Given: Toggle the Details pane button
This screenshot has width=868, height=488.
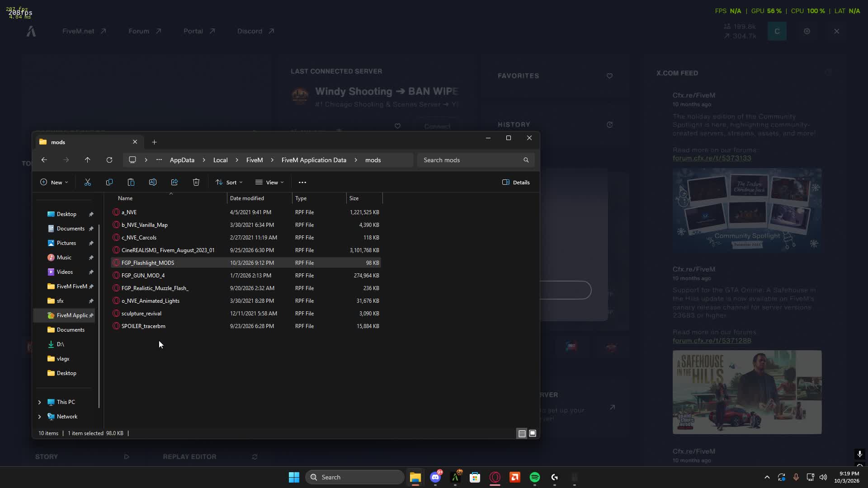Looking at the screenshot, I should coord(516,182).
